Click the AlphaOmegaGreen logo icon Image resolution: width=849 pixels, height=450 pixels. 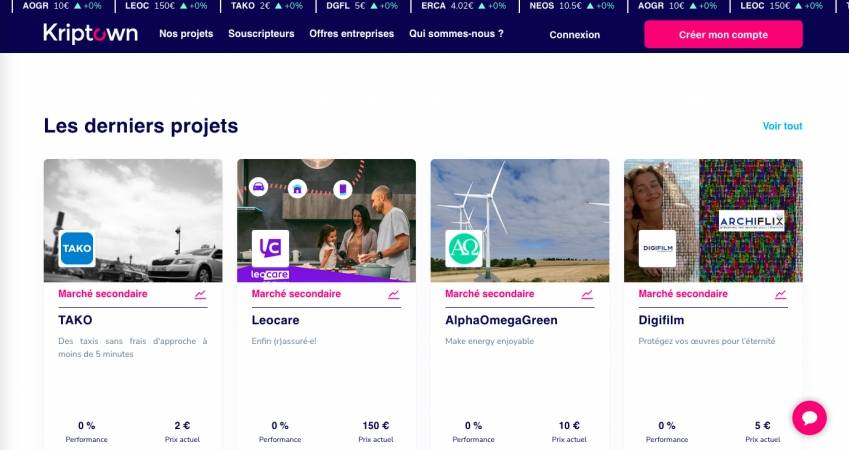coord(463,248)
